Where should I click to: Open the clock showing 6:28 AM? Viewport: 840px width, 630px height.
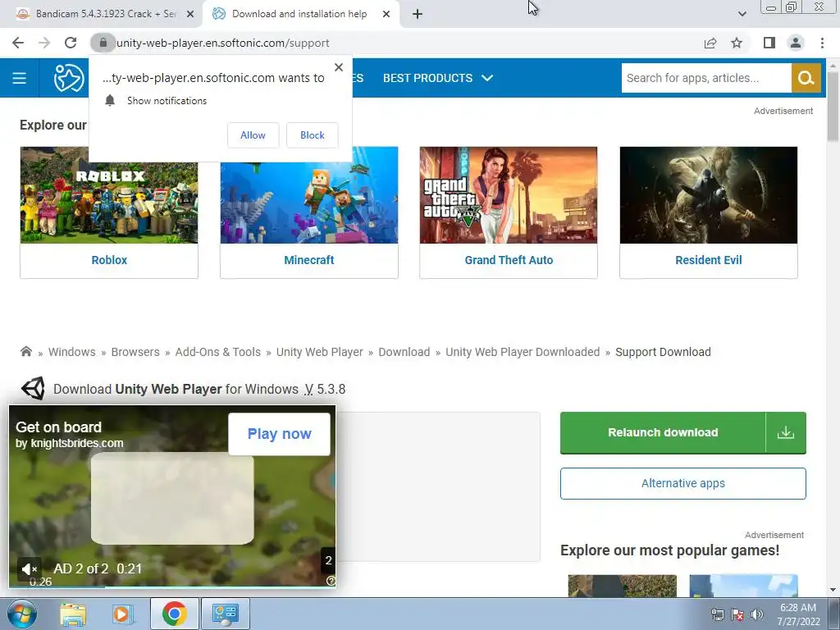point(798,614)
